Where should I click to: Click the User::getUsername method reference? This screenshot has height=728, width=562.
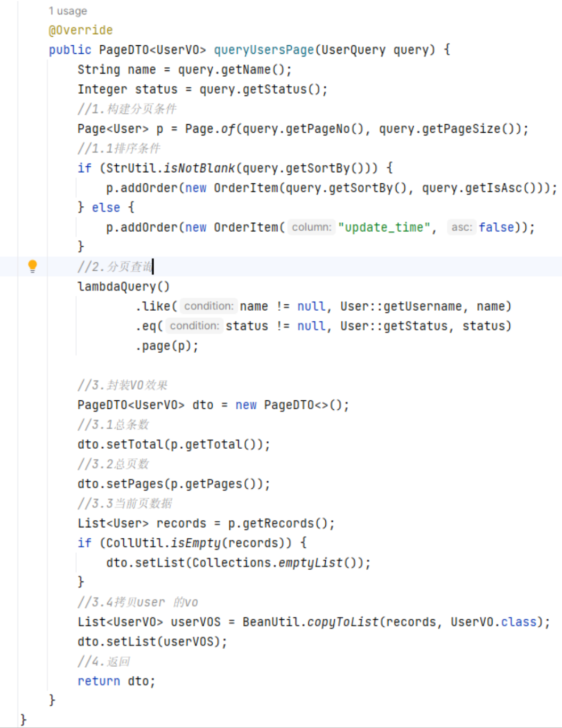click(400, 306)
